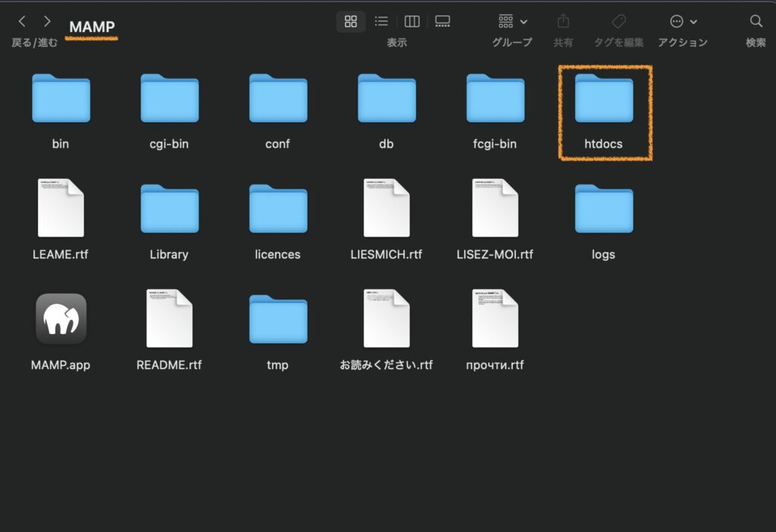Click the Share (共有) icon

[563, 21]
